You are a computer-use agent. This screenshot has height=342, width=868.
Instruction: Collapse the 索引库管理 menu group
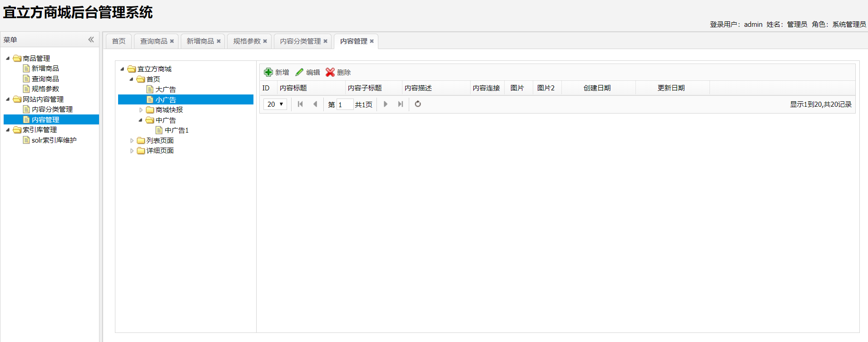pyautogui.click(x=8, y=130)
